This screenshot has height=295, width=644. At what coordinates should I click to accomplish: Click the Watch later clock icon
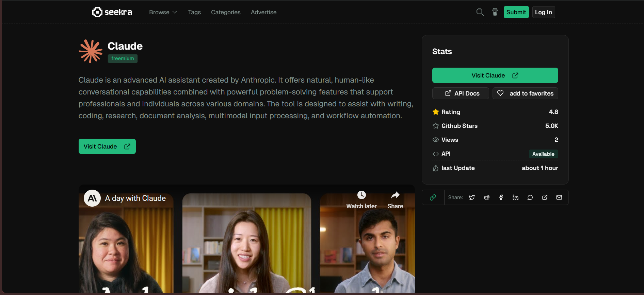361,195
